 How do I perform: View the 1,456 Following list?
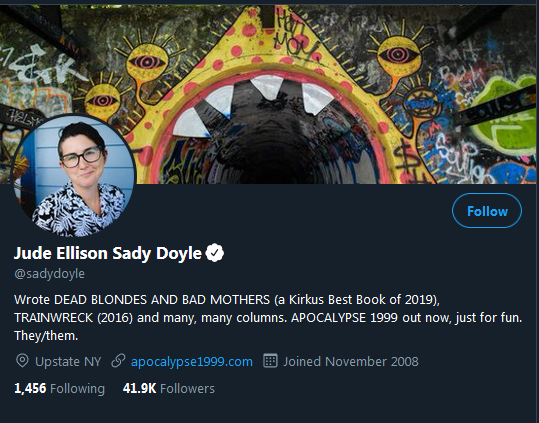pos(59,388)
